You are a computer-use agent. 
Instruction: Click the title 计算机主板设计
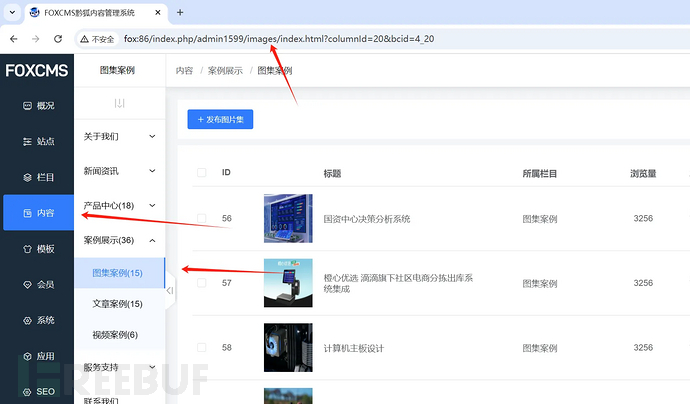pos(354,349)
